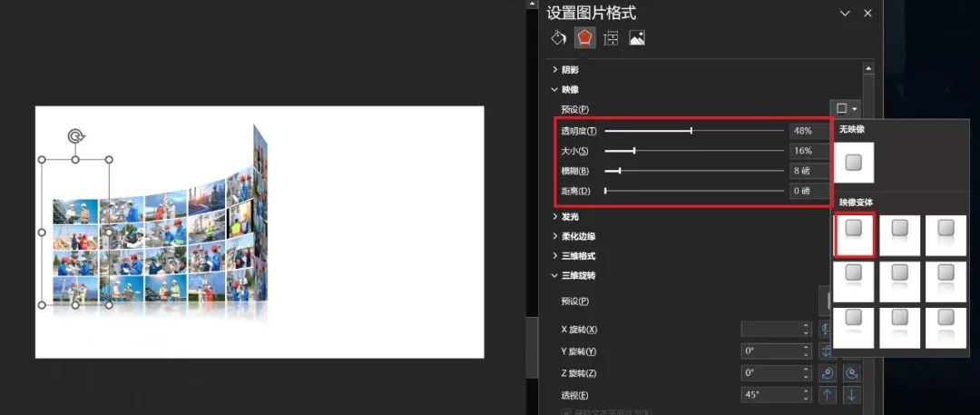Viewport: 980px width, 415px height.
Task: Click the 无映像 heading text
Action: tap(851, 130)
